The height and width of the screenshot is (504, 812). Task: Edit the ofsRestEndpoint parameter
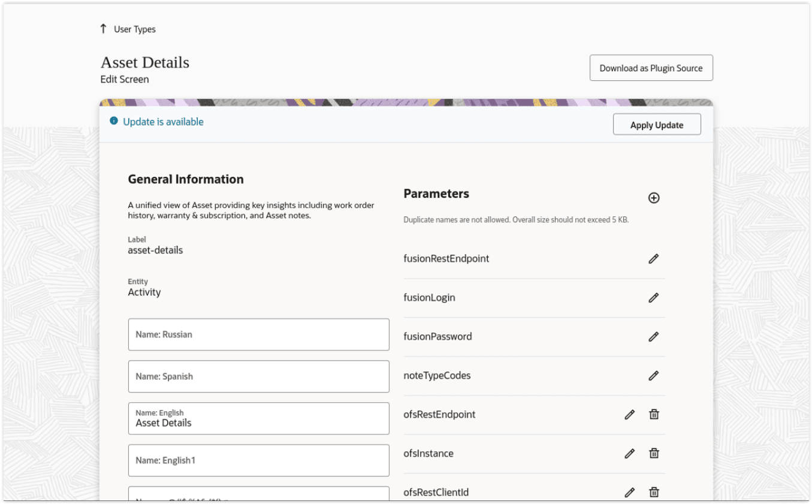point(629,415)
